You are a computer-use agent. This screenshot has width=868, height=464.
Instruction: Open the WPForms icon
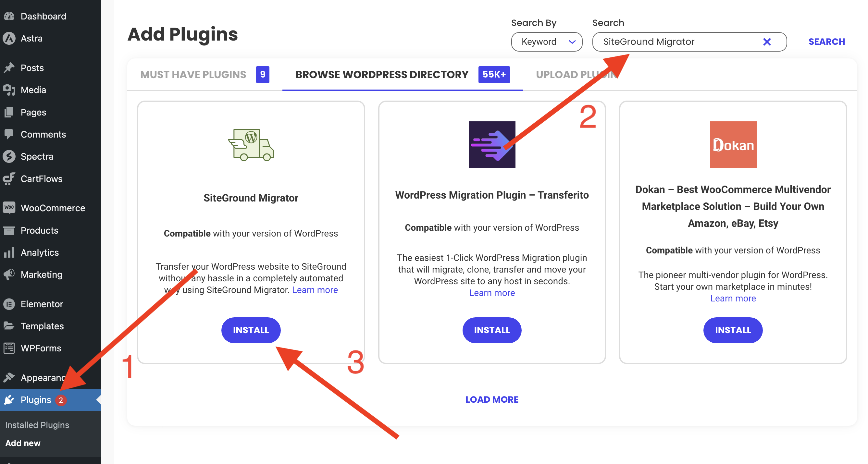(x=9, y=348)
